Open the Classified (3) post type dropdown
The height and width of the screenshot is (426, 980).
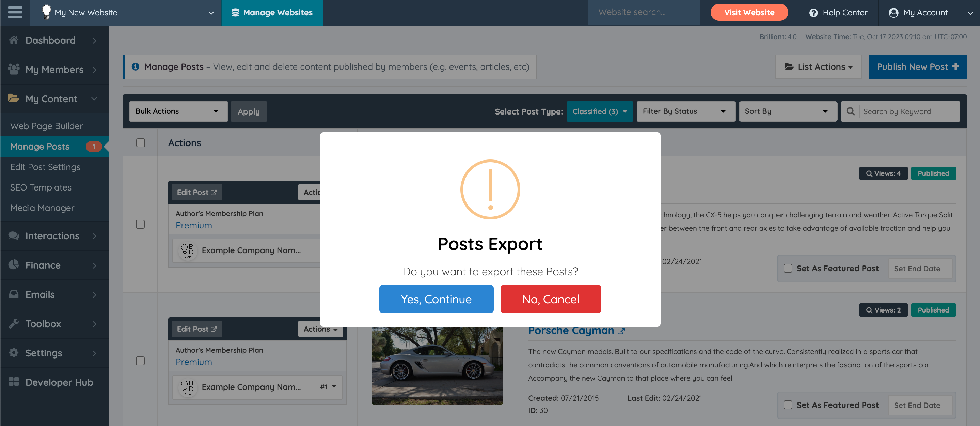pos(599,111)
